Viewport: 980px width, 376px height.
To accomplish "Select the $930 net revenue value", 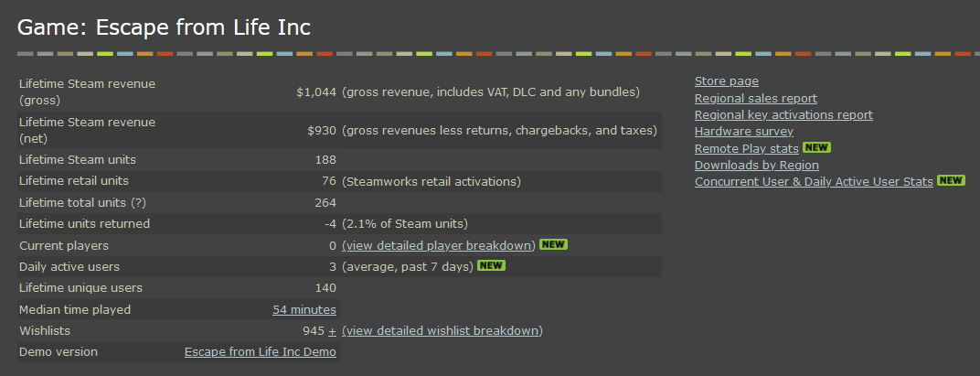I will (322, 131).
